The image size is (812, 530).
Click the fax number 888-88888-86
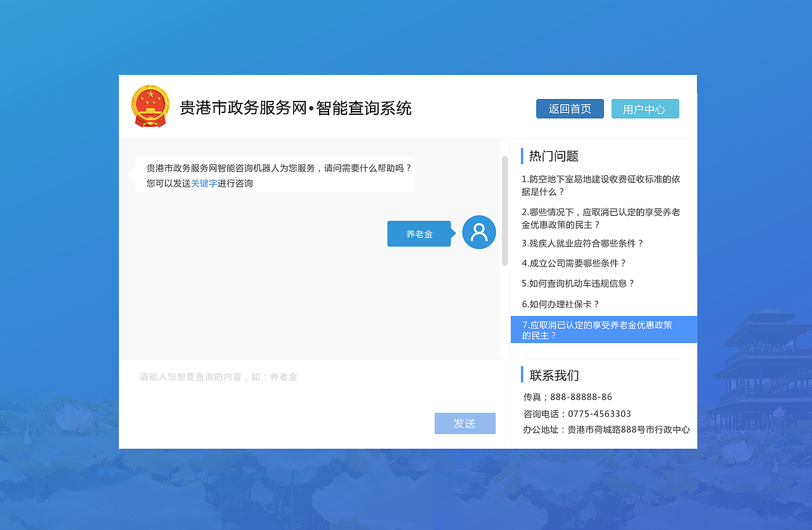tap(567, 396)
